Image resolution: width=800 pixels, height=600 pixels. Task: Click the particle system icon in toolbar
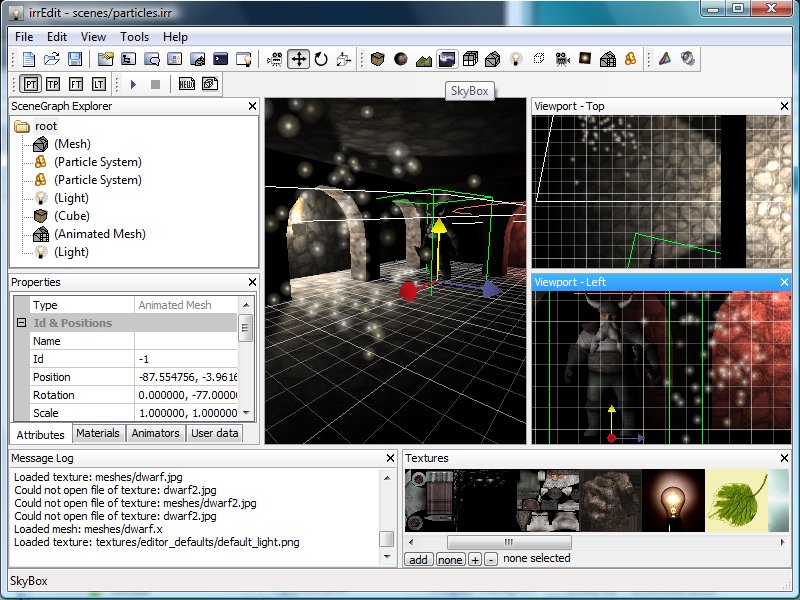631,59
